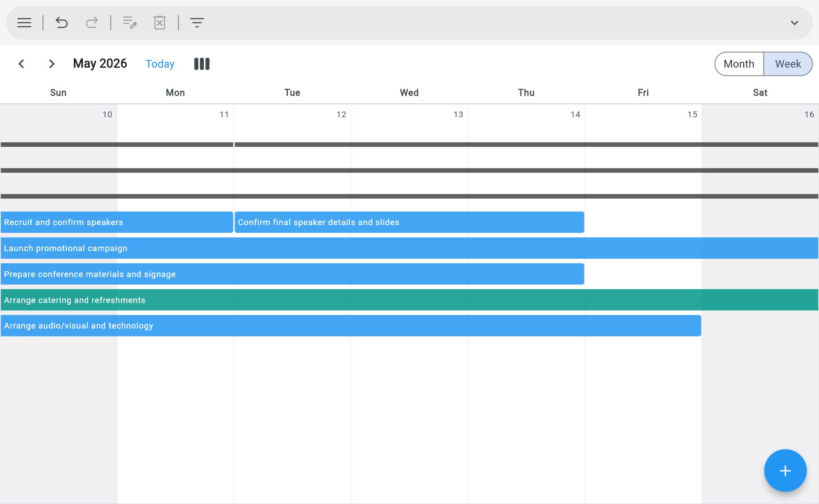Undo the last change

[62, 22]
